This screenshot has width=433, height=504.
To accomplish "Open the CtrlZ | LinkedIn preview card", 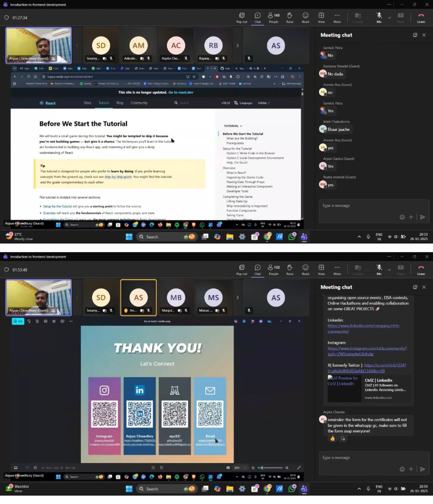I will coord(369,388).
